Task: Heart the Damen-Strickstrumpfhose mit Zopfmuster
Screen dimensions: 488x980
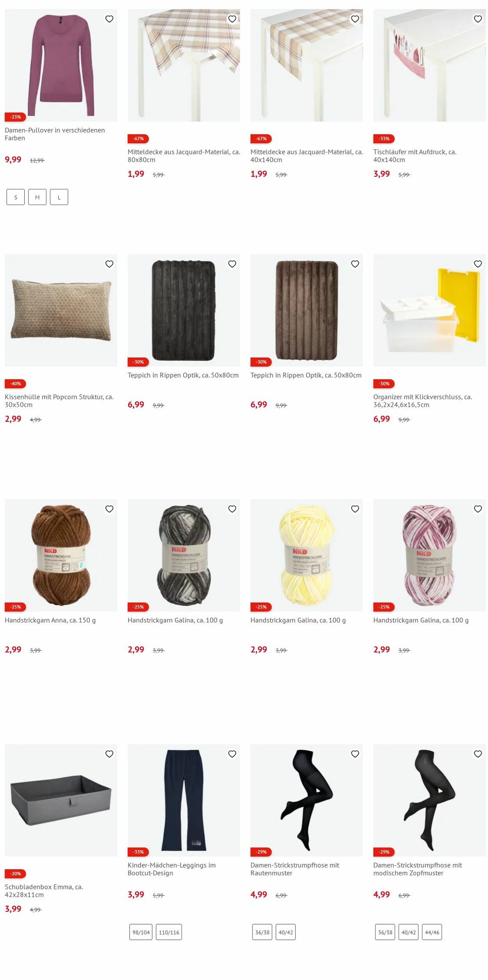Action: [x=478, y=754]
